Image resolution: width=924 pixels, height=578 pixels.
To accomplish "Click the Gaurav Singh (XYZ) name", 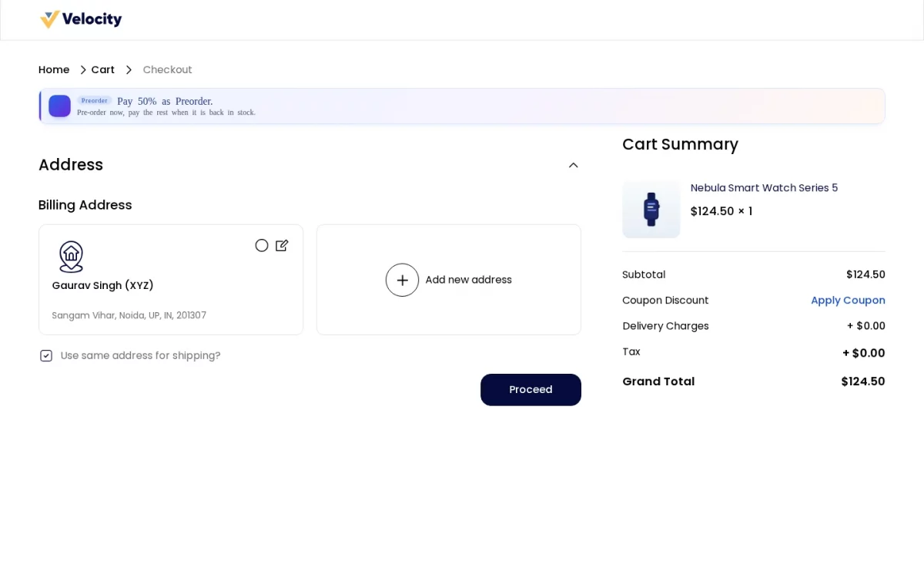I will tap(102, 285).
